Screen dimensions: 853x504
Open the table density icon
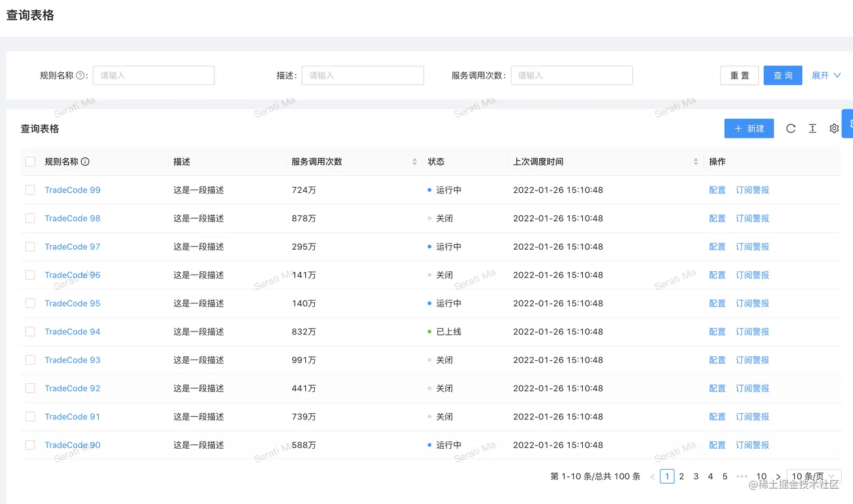pyautogui.click(x=812, y=129)
